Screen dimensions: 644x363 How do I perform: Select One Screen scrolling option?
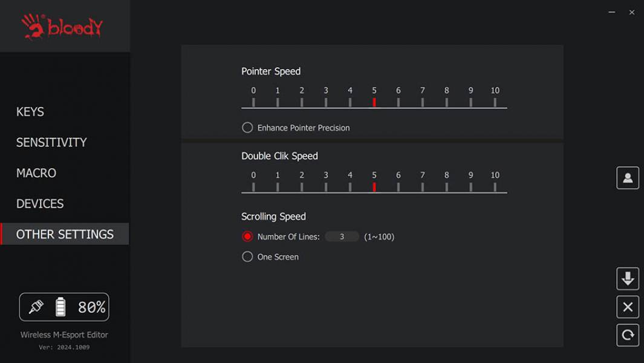tap(247, 257)
